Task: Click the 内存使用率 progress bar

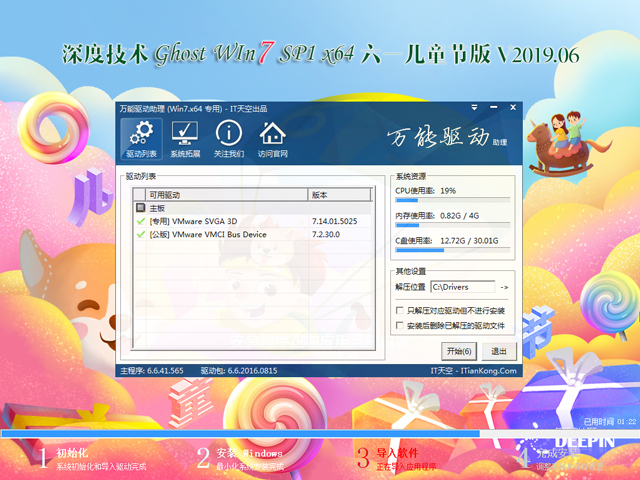Action: point(453,225)
